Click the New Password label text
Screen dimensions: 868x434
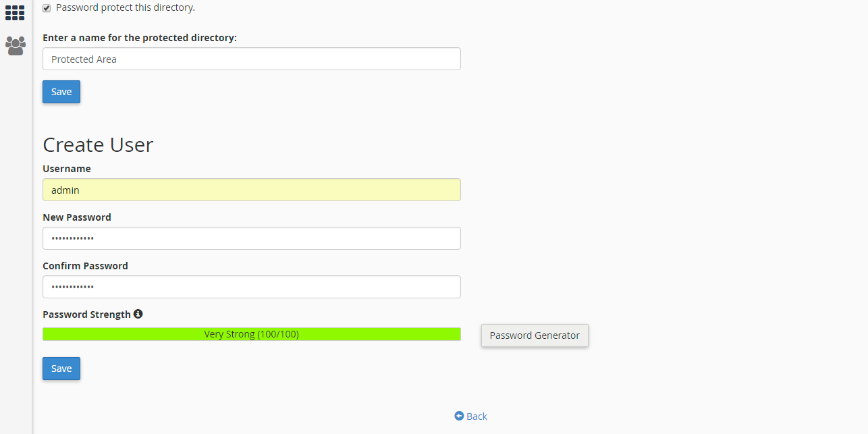77,217
